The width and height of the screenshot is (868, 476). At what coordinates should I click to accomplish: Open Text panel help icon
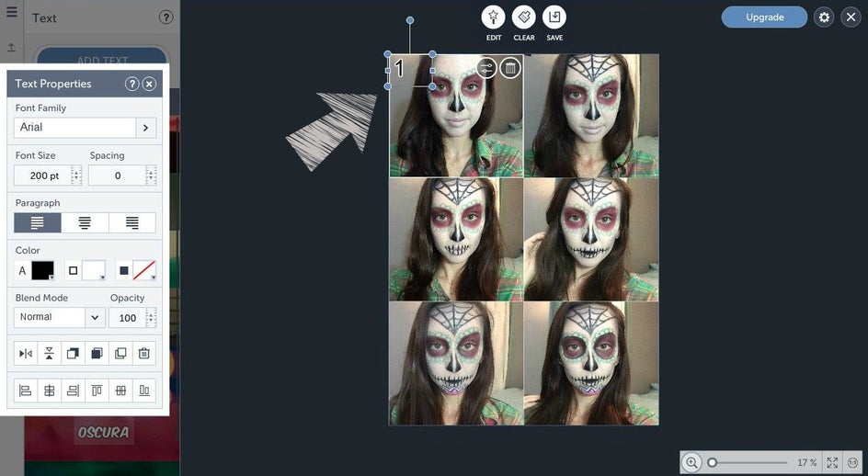[x=166, y=17]
